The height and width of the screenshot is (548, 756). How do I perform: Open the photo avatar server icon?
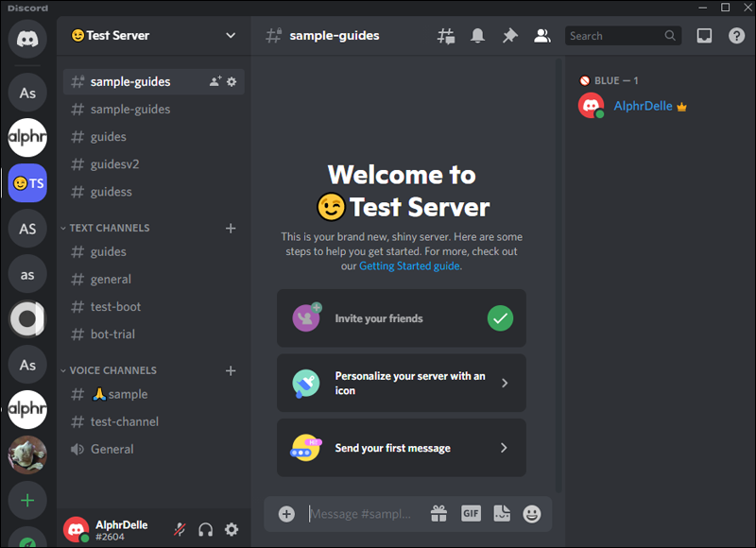point(27,454)
